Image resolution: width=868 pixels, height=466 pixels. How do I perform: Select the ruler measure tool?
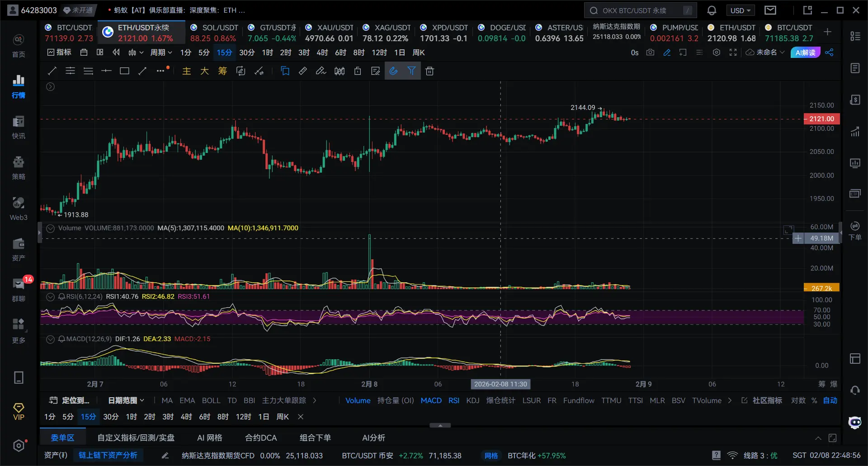click(x=303, y=71)
